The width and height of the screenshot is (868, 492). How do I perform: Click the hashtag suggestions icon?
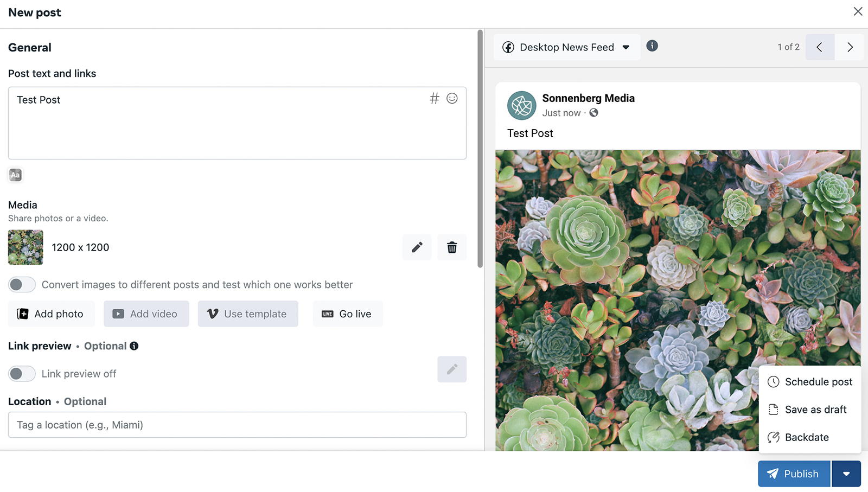click(434, 99)
